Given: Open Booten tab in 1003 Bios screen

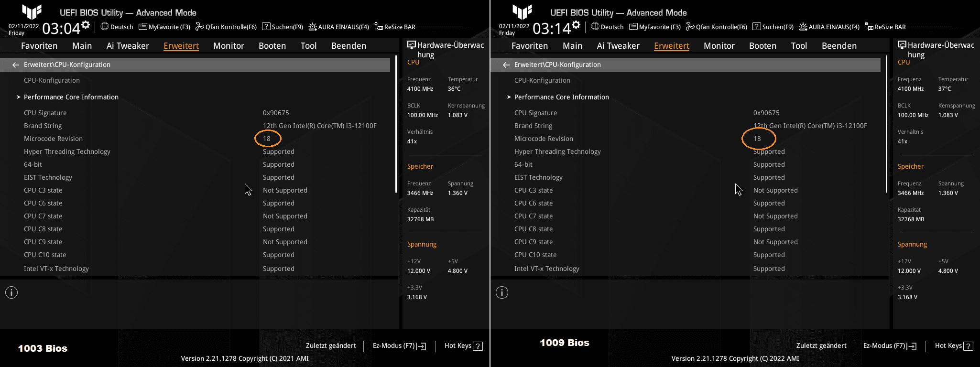Looking at the screenshot, I should [272, 46].
